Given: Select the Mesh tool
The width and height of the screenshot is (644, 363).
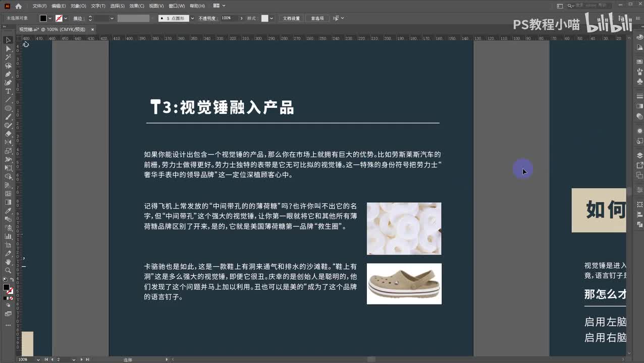Looking at the screenshot, I should (x=8, y=194).
